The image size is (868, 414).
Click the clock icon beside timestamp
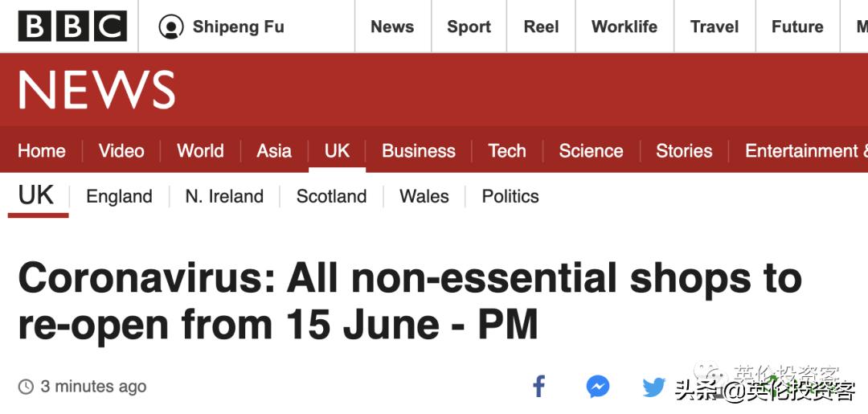(27, 387)
